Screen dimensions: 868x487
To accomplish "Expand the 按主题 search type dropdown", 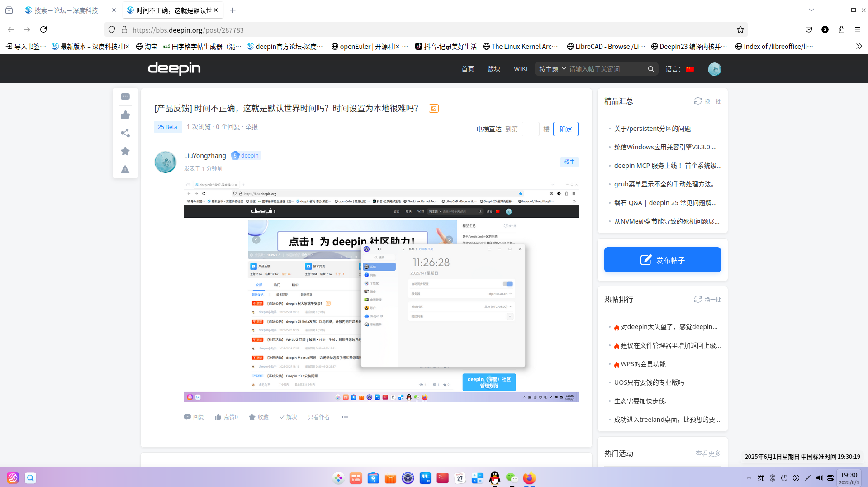I will (552, 69).
